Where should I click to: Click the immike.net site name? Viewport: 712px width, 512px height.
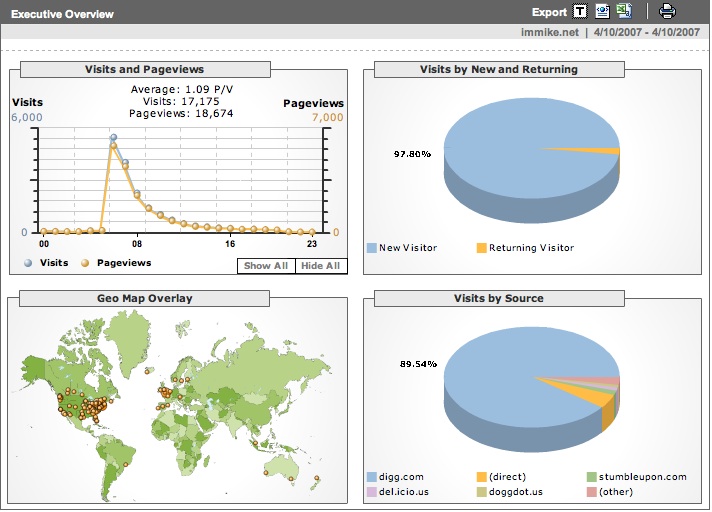click(550, 32)
